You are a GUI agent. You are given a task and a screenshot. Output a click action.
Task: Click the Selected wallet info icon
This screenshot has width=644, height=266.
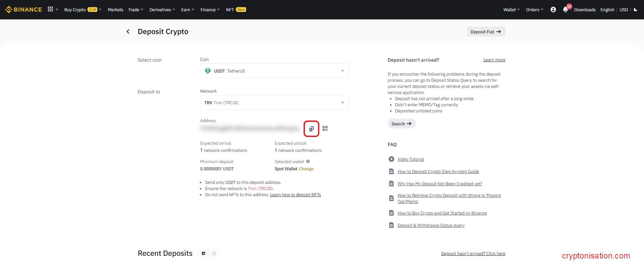coord(308,162)
